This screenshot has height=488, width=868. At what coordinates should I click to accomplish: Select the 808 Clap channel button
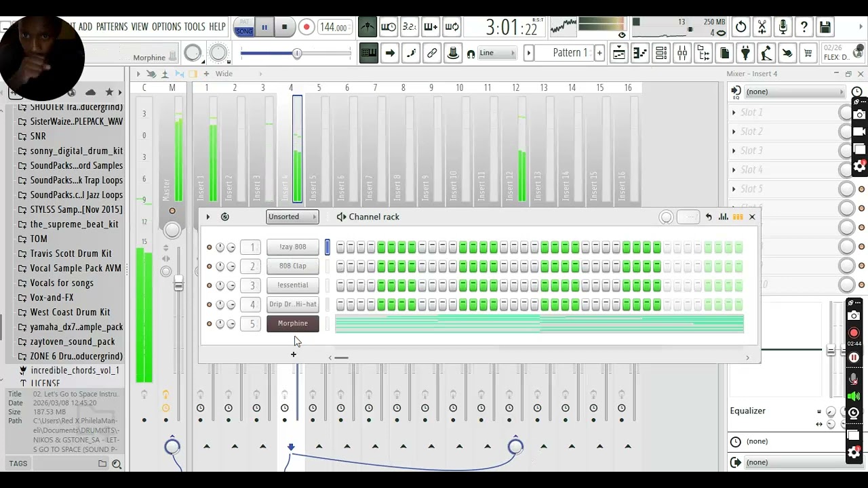coord(293,266)
